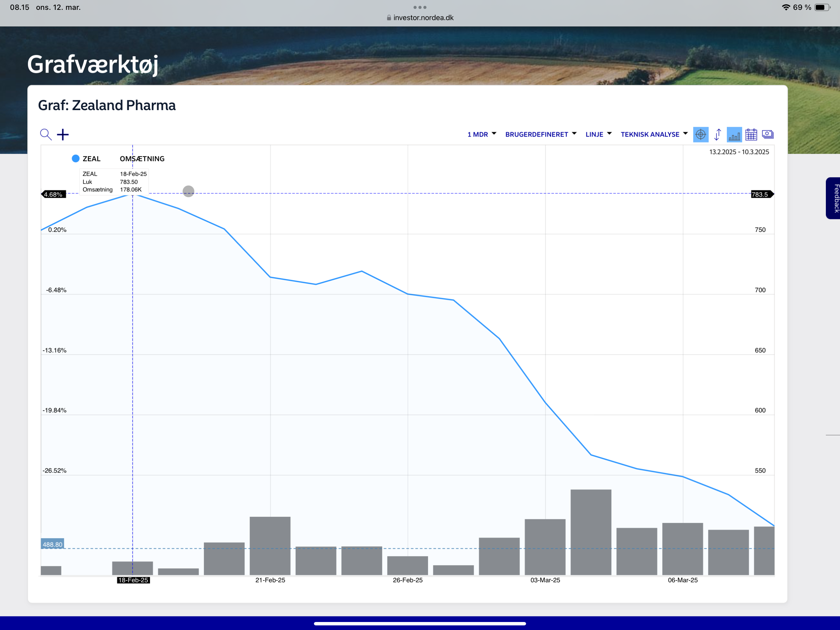Add a comparison with the plus icon
Viewport: 840px width, 630px height.
coord(63,134)
